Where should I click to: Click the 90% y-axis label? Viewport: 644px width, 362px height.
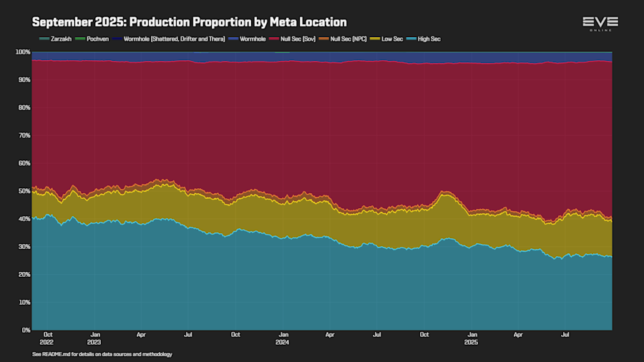click(24, 79)
